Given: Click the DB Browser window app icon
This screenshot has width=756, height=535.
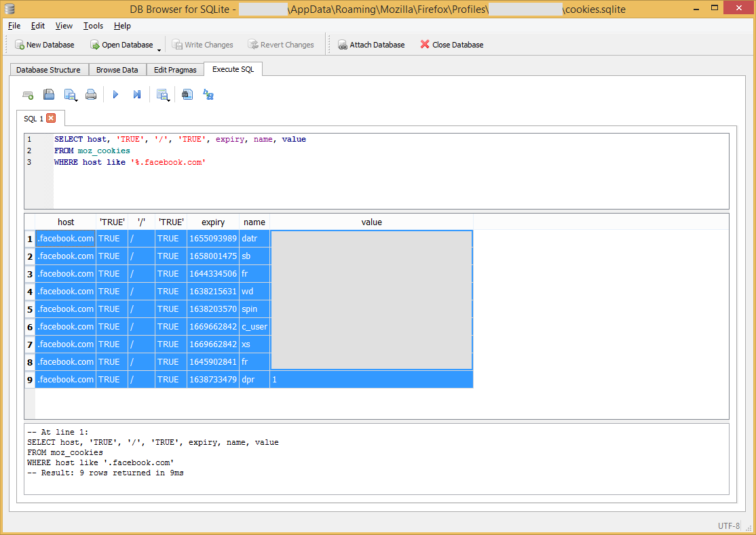Looking at the screenshot, I should tap(9, 9).
